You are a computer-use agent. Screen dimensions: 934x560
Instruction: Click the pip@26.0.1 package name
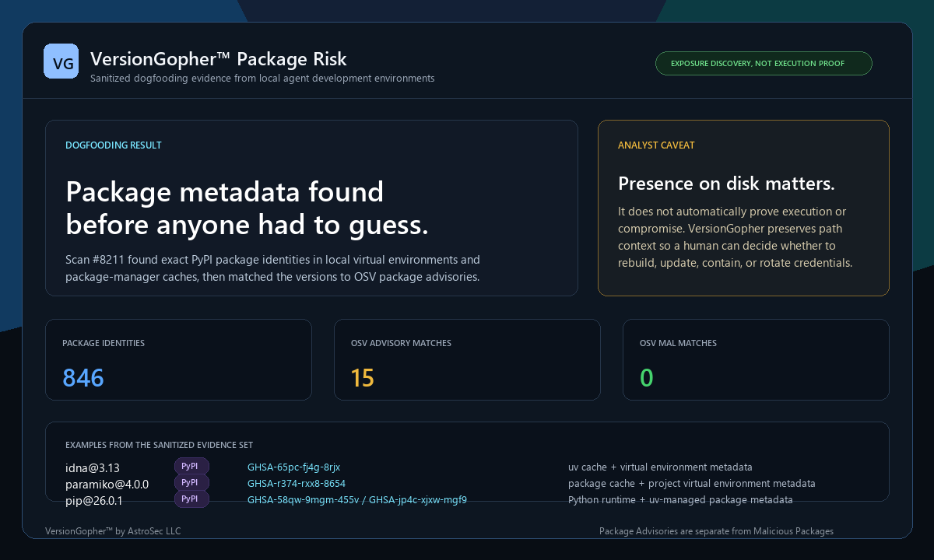point(94,500)
